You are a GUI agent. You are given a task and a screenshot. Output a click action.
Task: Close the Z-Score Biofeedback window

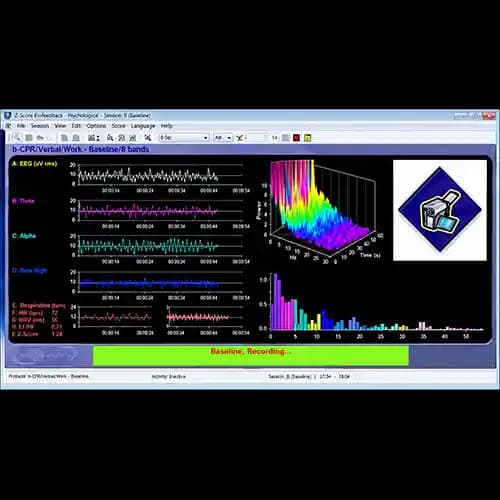(x=489, y=116)
